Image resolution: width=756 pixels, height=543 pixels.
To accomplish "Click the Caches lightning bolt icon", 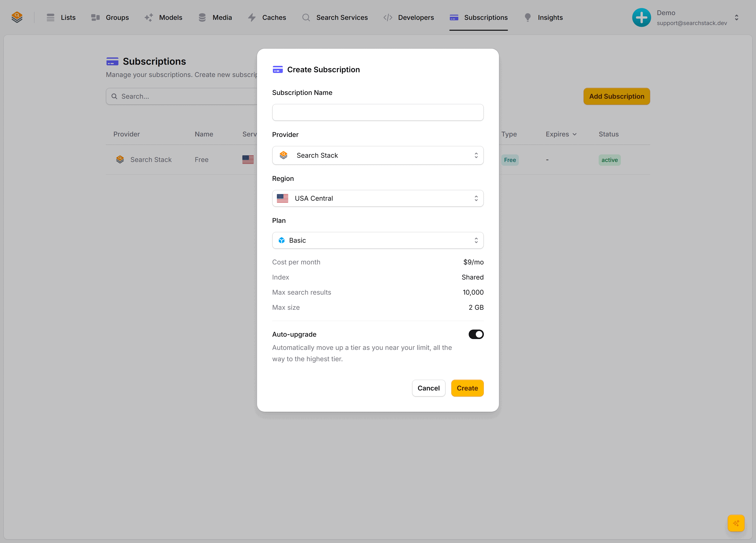I will [x=252, y=17].
